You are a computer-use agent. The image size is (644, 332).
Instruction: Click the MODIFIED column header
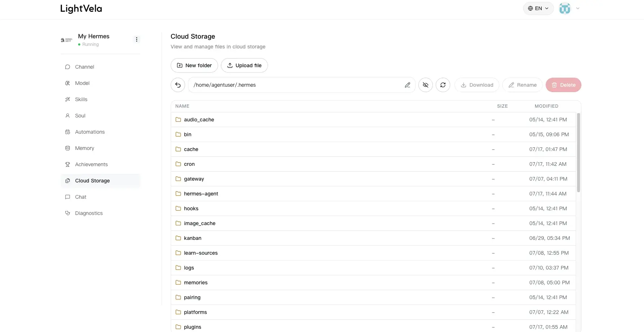(x=546, y=106)
